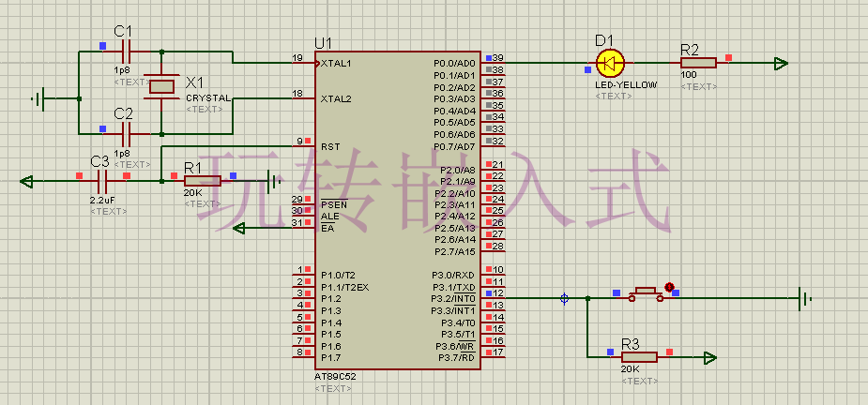Select the AT89C52 chip body

coord(398,210)
